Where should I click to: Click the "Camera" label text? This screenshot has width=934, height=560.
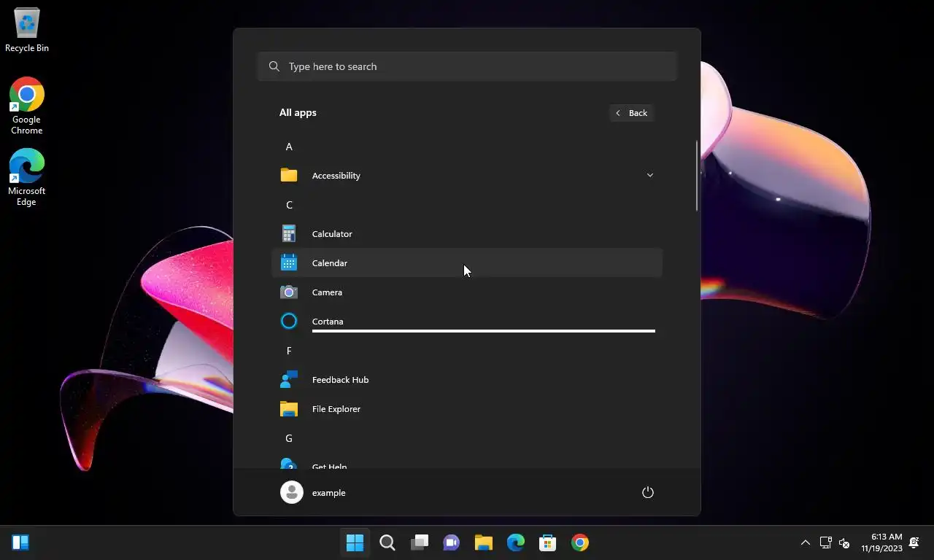327,292
